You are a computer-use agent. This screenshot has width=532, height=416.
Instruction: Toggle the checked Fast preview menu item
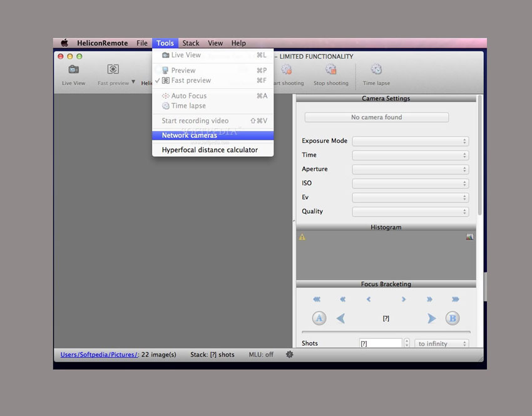pyautogui.click(x=191, y=81)
